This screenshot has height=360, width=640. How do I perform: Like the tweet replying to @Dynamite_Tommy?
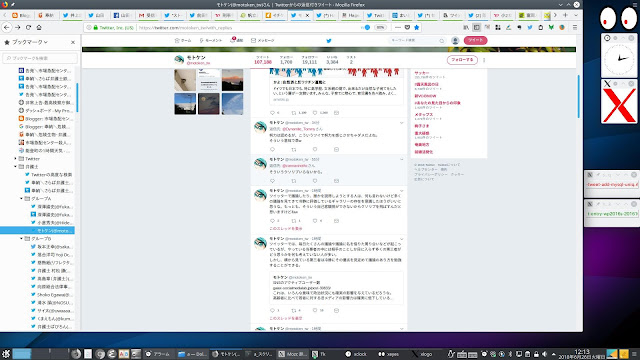(x=315, y=149)
